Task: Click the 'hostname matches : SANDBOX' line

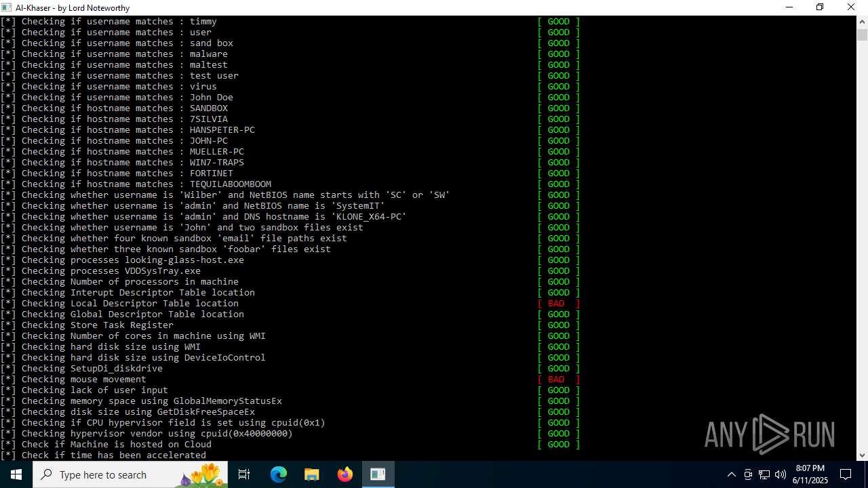Action: pyautogui.click(x=114, y=108)
